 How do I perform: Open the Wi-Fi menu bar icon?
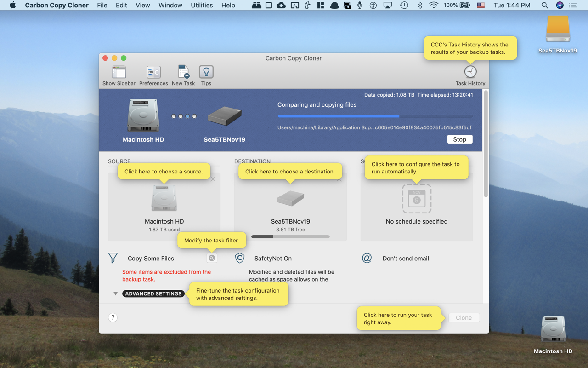click(434, 5)
